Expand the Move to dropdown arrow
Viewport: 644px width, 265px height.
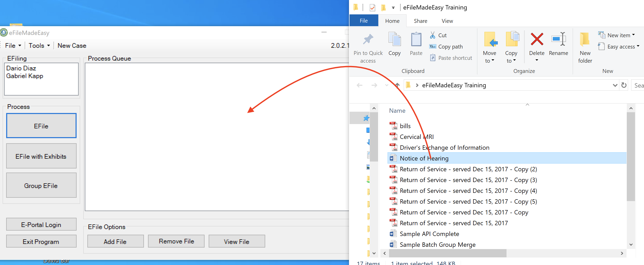[493, 60]
